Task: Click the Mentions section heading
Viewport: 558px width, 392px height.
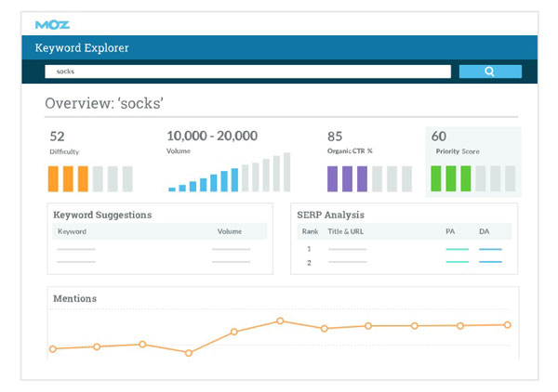Action: coord(75,298)
